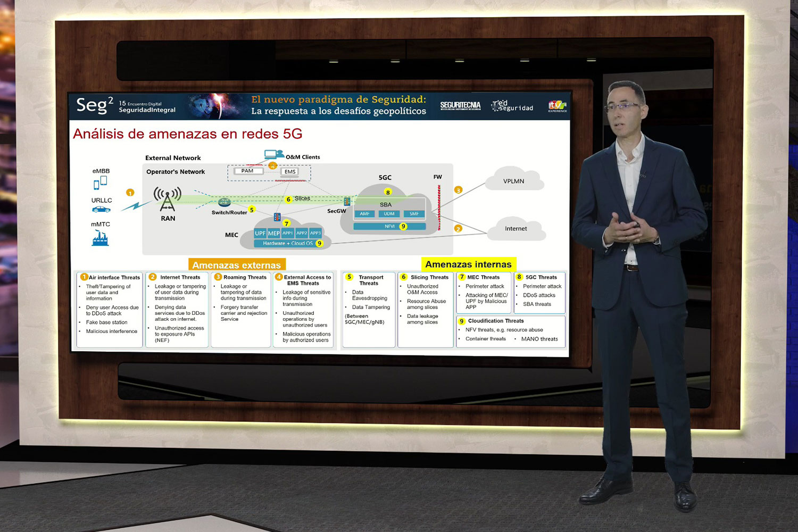Click the PAM box
The image size is (798, 532).
tap(247, 171)
